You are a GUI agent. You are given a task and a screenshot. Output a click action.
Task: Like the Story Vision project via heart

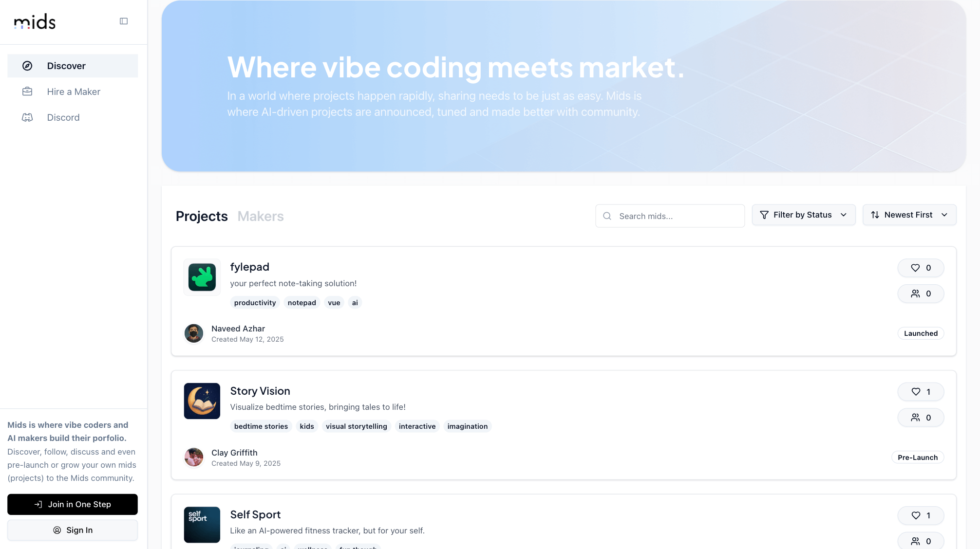click(921, 392)
